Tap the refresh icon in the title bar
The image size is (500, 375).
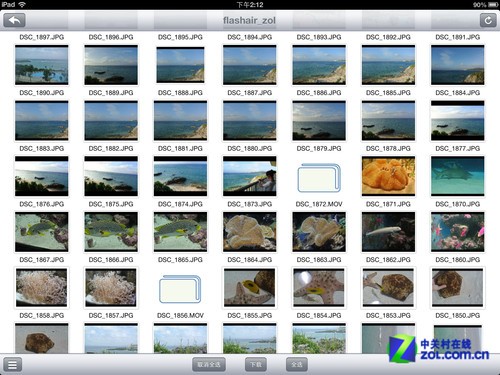tap(488, 20)
